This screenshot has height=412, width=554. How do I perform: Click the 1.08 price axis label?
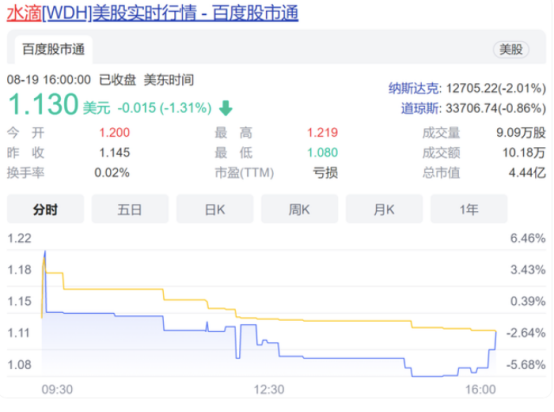[x=19, y=365]
